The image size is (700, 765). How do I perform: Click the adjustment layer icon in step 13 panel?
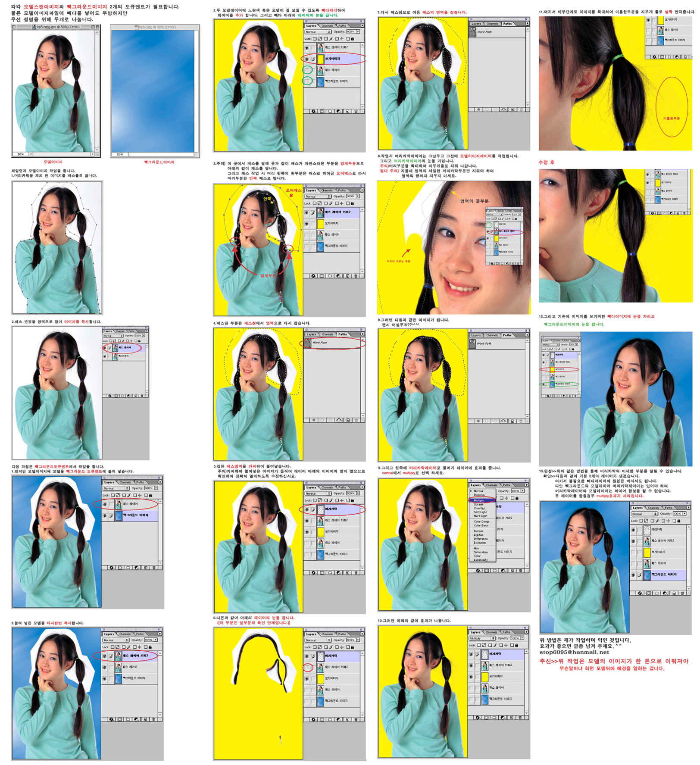click(665, 593)
